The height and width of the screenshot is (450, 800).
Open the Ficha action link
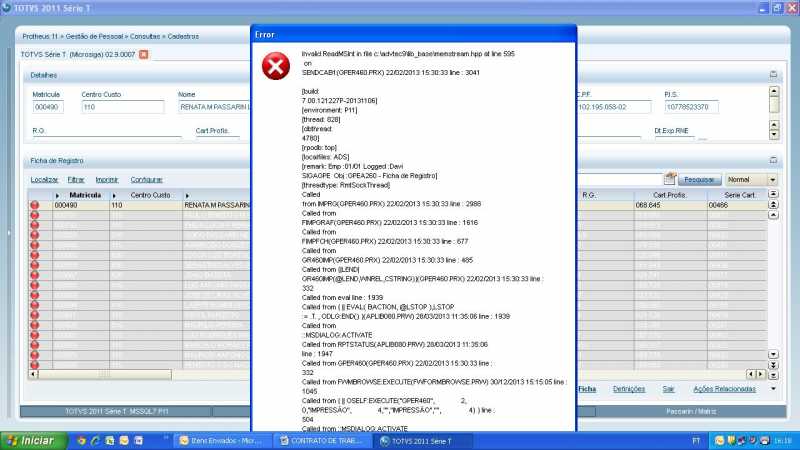(587, 389)
